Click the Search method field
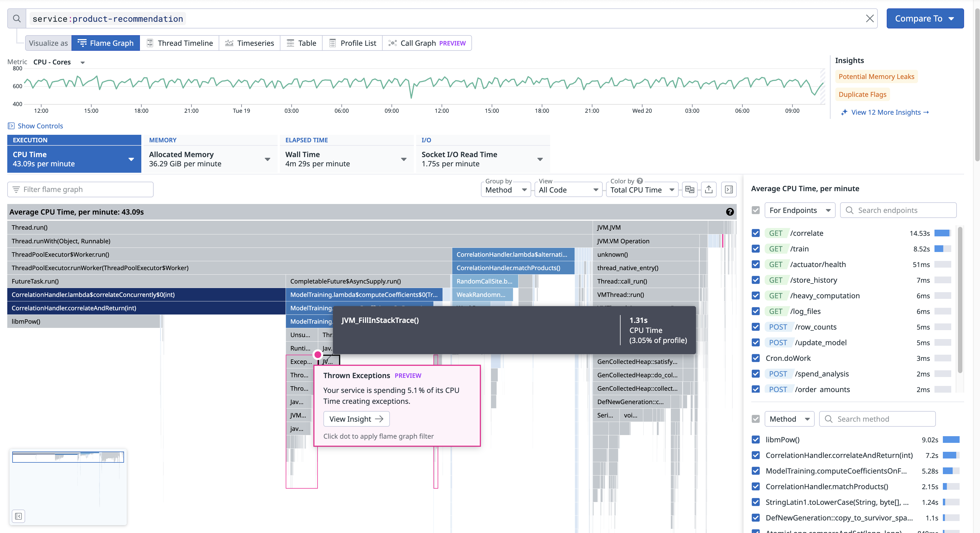This screenshot has height=533, width=980. [x=877, y=419]
